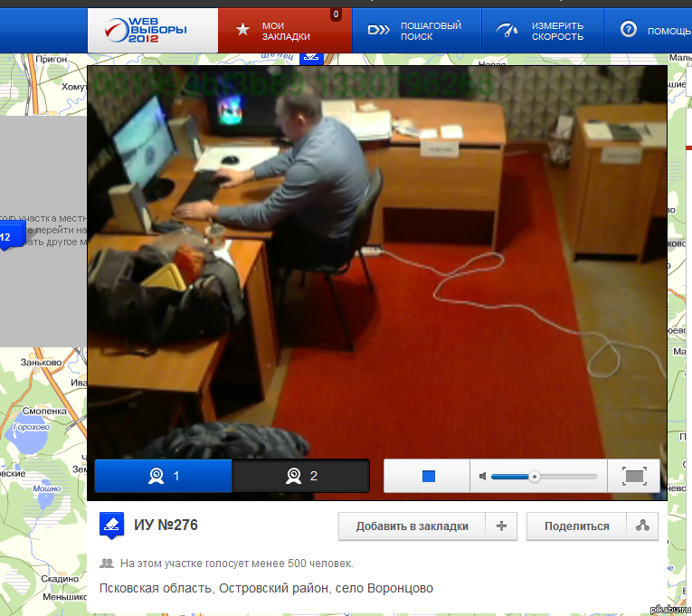Switch to camera 1 view
Image resolution: width=692 pixels, height=616 pixels.
[164, 476]
